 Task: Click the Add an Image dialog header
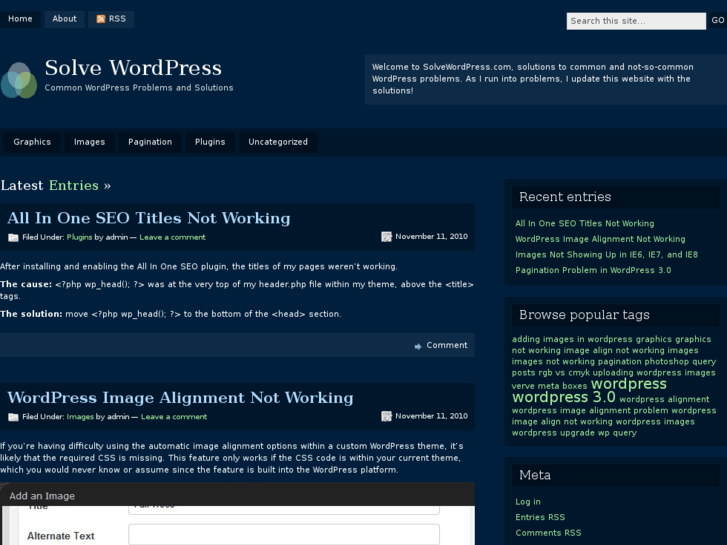(x=237, y=495)
